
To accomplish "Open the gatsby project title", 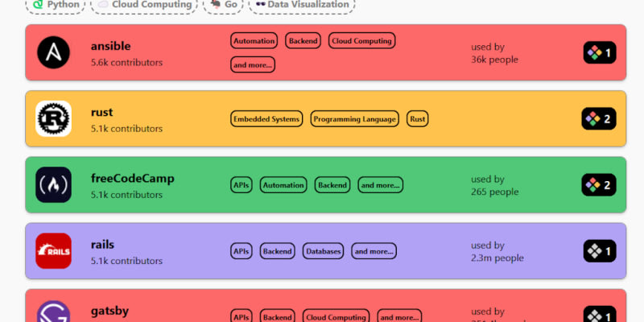I will (x=109, y=311).
